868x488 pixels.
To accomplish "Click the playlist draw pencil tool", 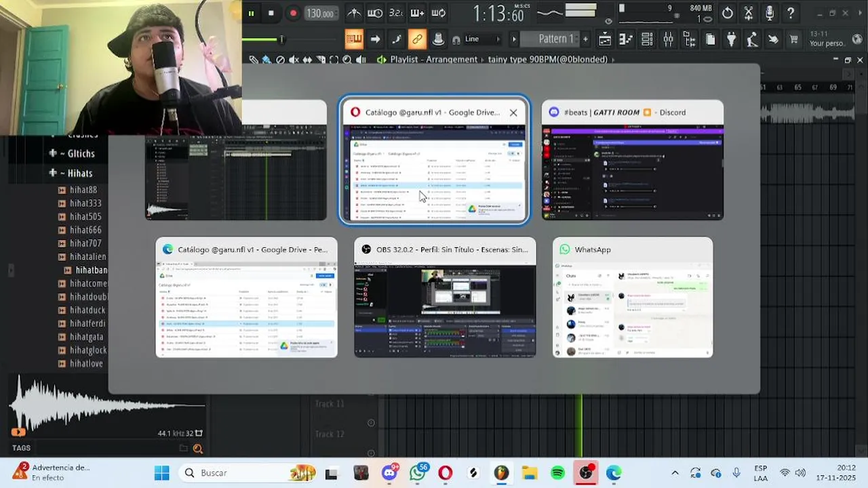I will pyautogui.click(x=254, y=60).
